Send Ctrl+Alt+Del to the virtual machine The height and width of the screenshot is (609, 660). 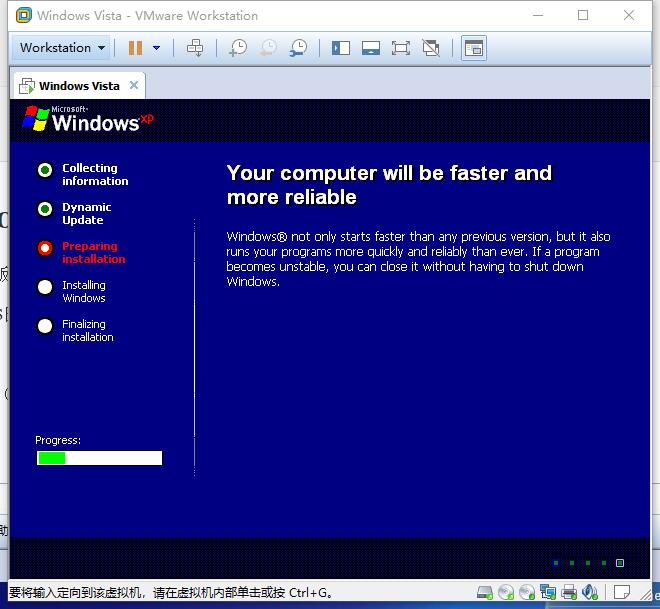click(195, 48)
